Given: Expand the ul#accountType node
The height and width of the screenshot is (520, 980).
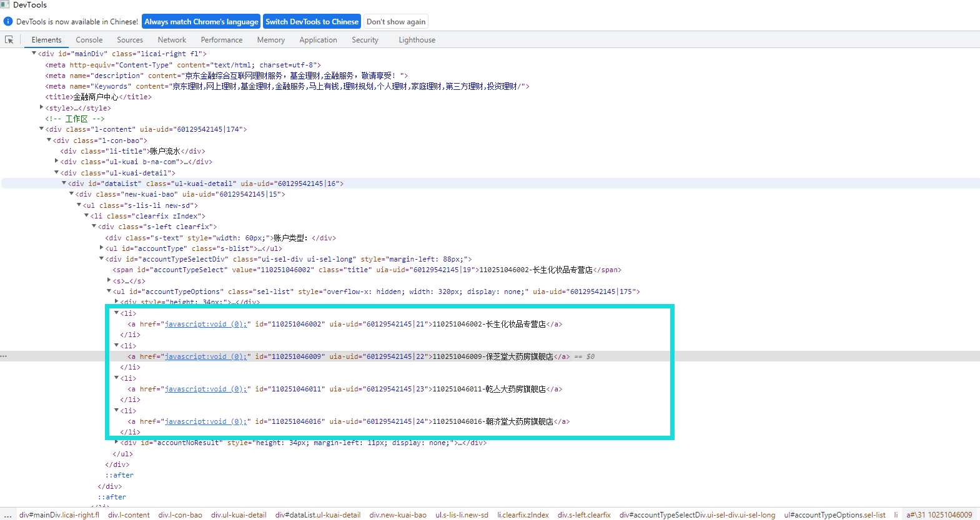Looking at the screenshot, I should [x=101, y=248].
